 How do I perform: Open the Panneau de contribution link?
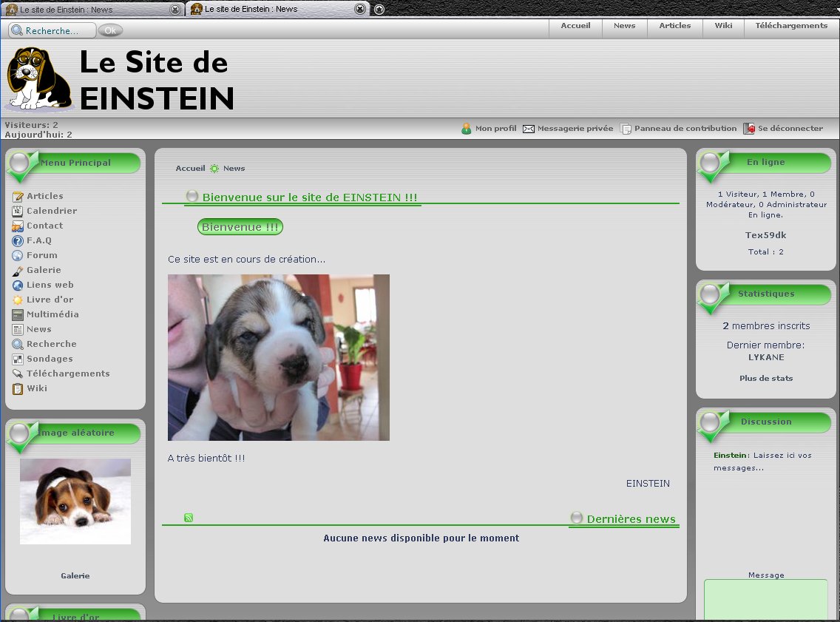685,129
